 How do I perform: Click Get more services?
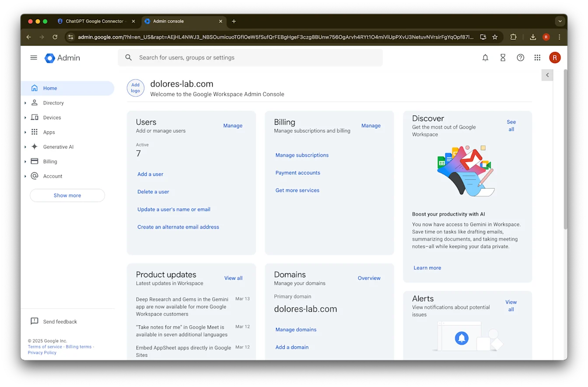pyautogui.click(x=297, y=190)
